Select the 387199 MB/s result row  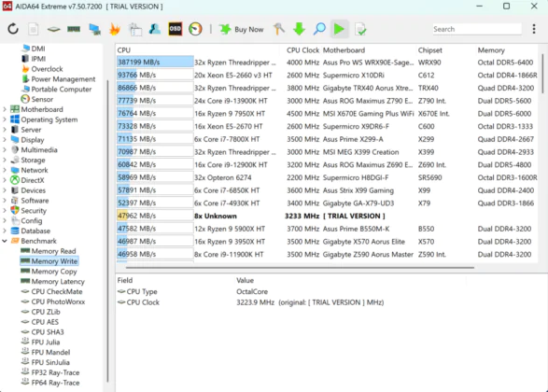[327, 63]
